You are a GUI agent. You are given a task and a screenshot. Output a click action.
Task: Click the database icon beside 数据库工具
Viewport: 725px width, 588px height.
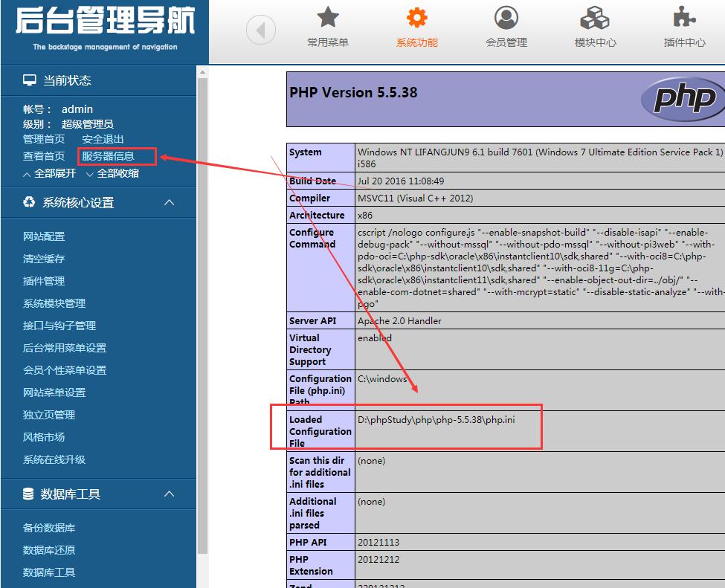pos(28,494)
